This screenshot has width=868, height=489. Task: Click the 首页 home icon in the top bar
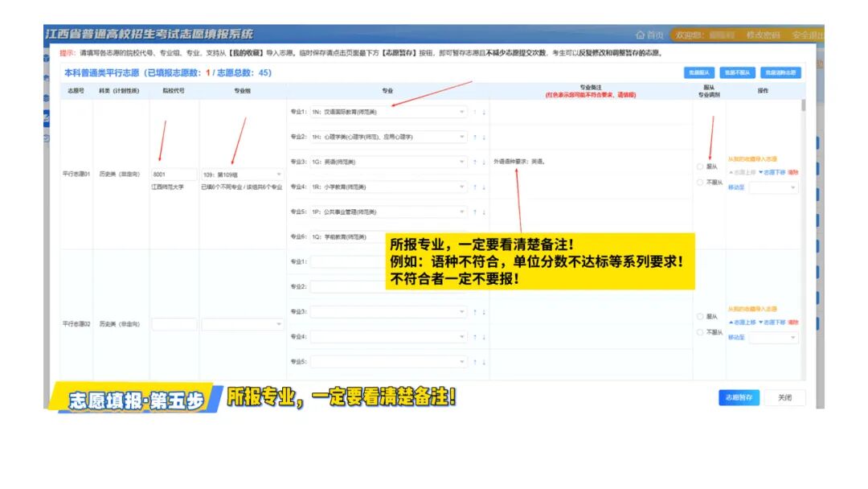coord(648,35)
